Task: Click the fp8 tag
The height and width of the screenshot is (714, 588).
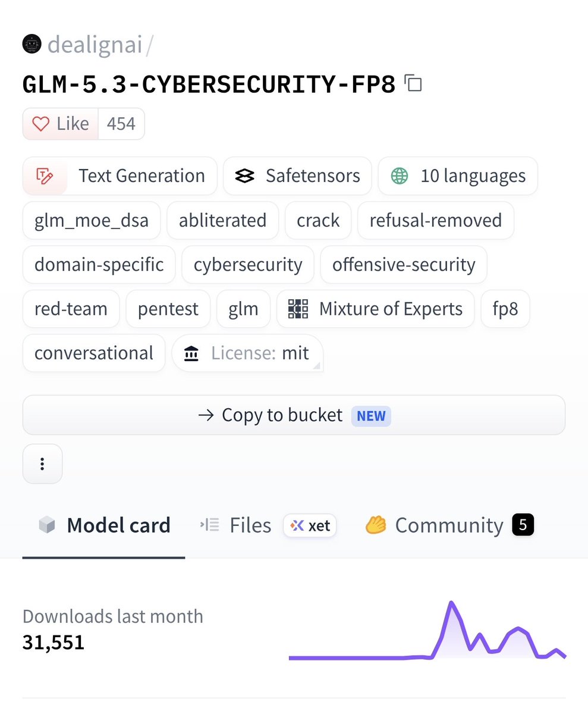Action: pyautogui.click(x=505, y=309)
